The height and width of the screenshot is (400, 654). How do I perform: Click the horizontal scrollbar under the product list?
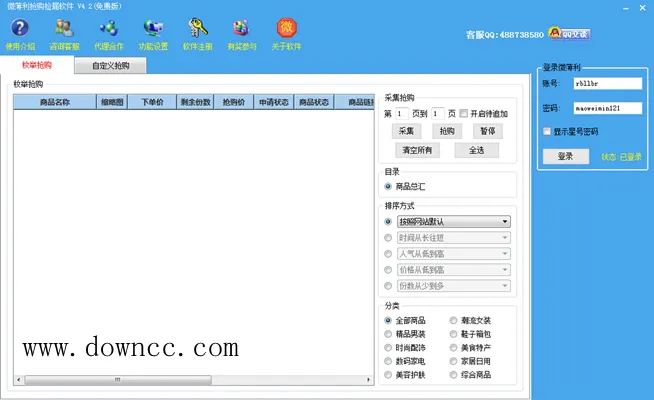(194, 380)
